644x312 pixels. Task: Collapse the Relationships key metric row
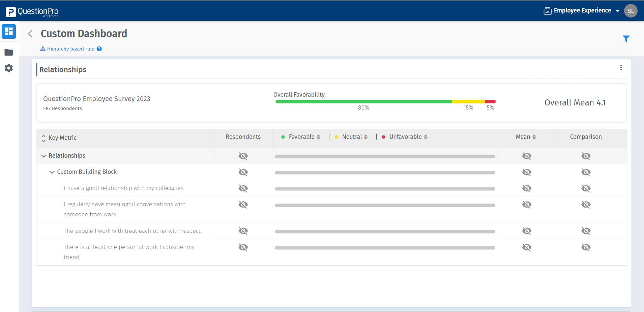[43, 156]
